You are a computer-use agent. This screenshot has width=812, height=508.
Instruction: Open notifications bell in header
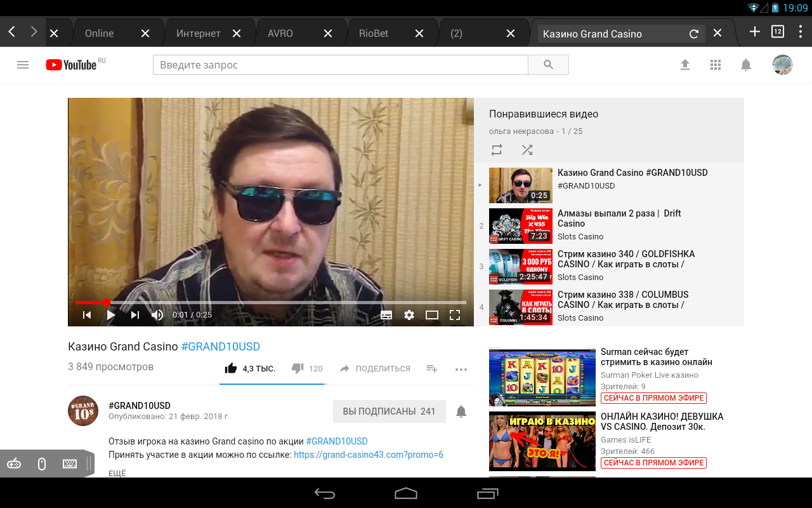(x=746, y=65)
